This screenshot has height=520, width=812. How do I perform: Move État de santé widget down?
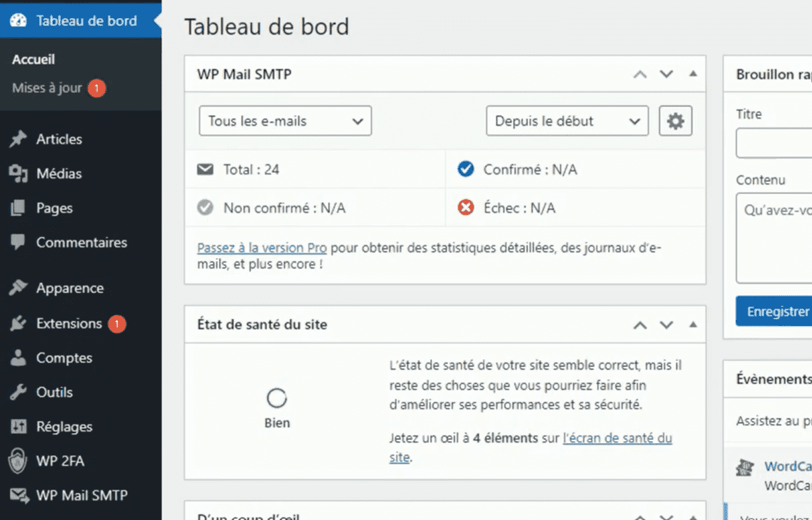pos(666,325)
